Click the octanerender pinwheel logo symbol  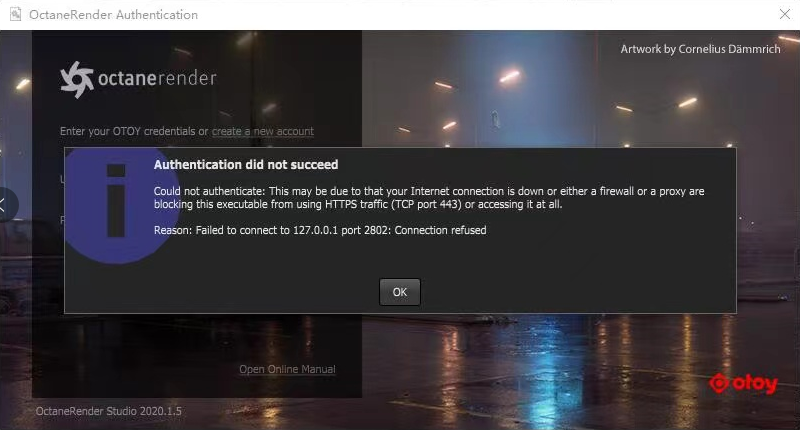(77, 79)
